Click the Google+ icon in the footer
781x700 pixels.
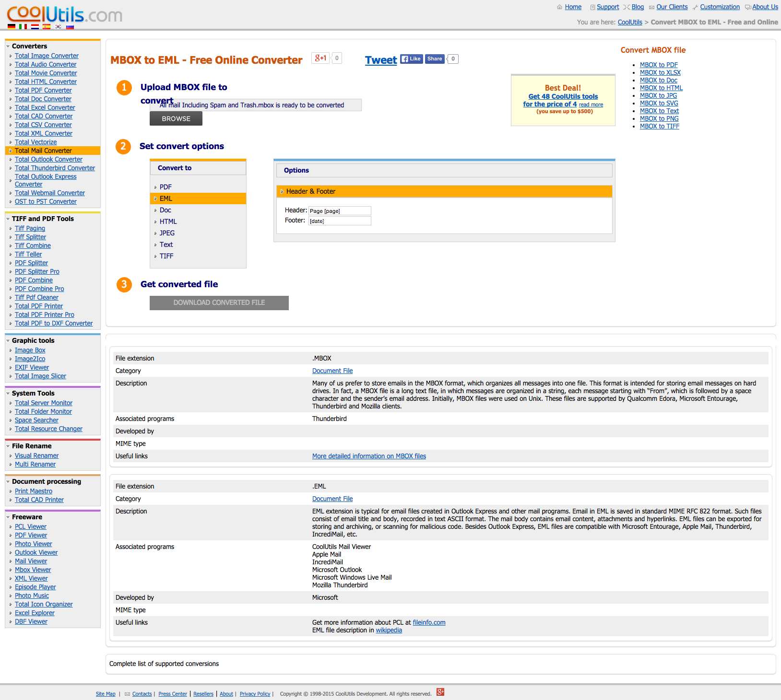click(440, 692)
